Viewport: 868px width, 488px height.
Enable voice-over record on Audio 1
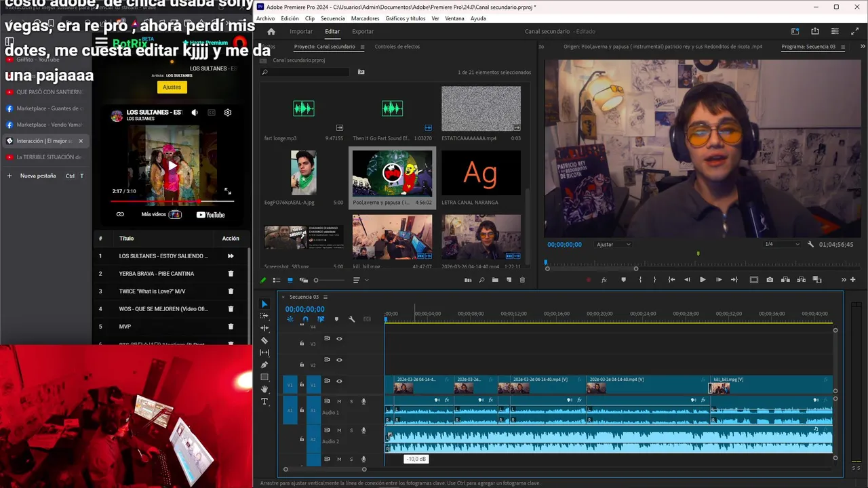tap(363, 401)
